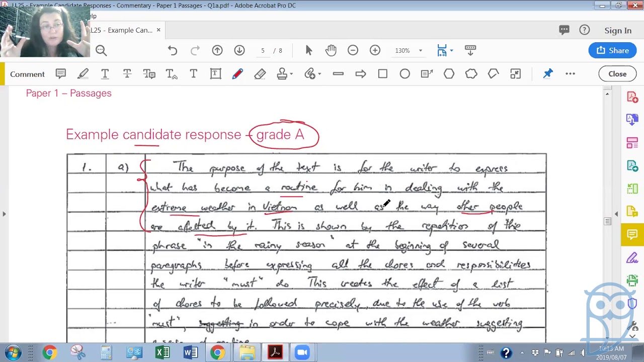Click the Windows Start button
Screen dimensions: 644x362
pyautogui.click(x=13, y=352)
